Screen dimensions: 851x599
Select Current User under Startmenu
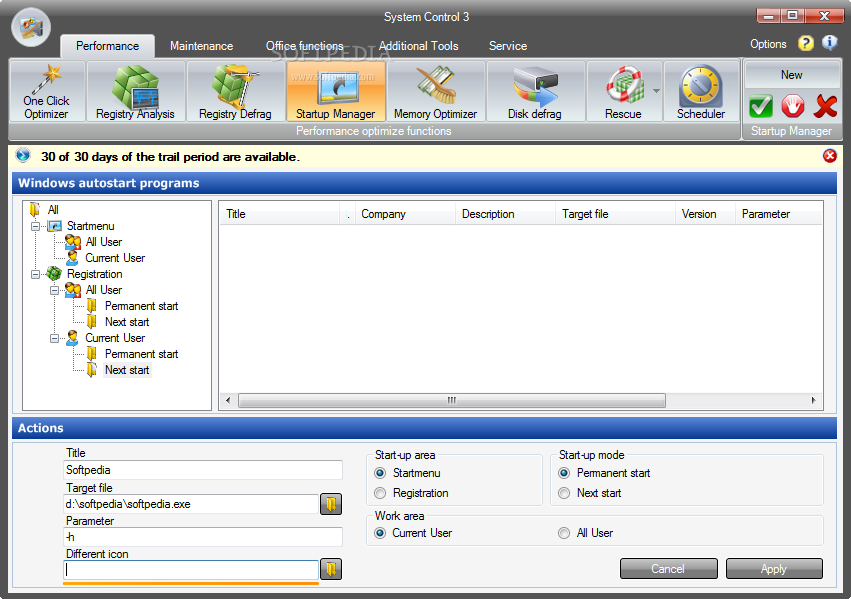click(115, 258)
